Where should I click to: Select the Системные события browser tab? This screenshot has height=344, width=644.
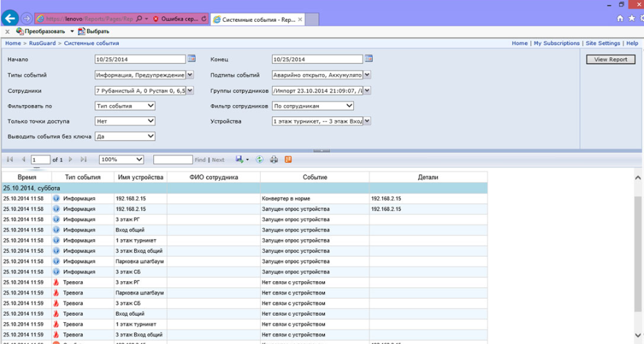point(255,20)
